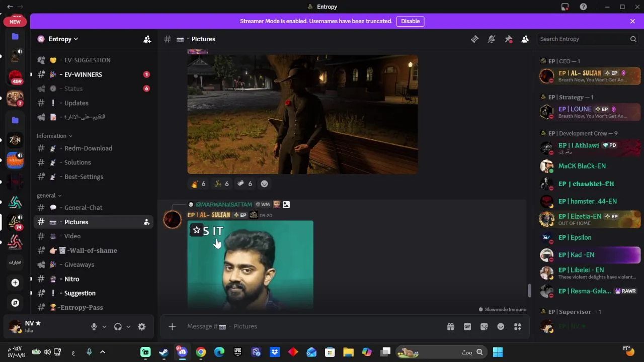Open Epic Games from the taskbar
The image size is (644, 362).
click(x=237, y=352)
